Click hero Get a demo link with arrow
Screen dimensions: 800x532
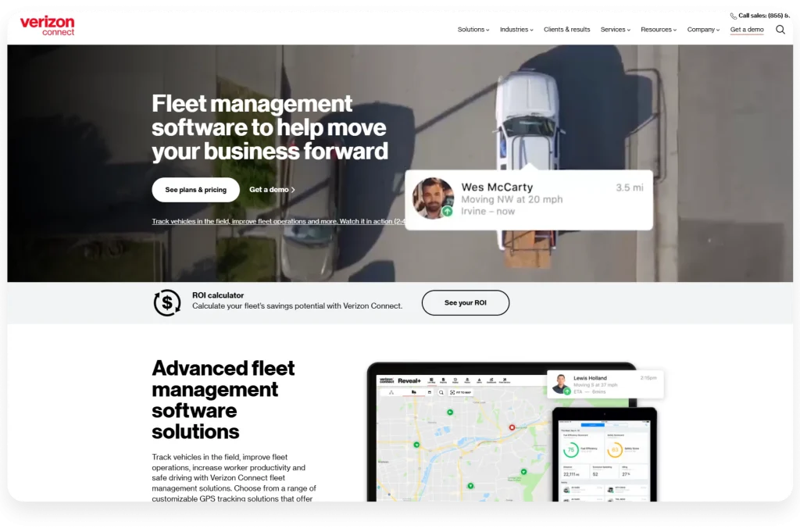click(272, 190)
